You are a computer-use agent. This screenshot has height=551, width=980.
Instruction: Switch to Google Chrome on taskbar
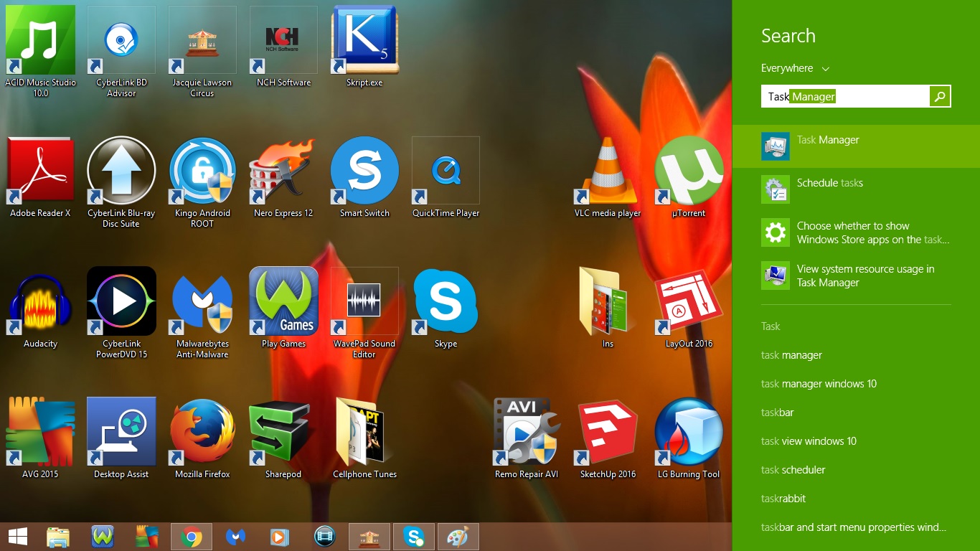192,537
